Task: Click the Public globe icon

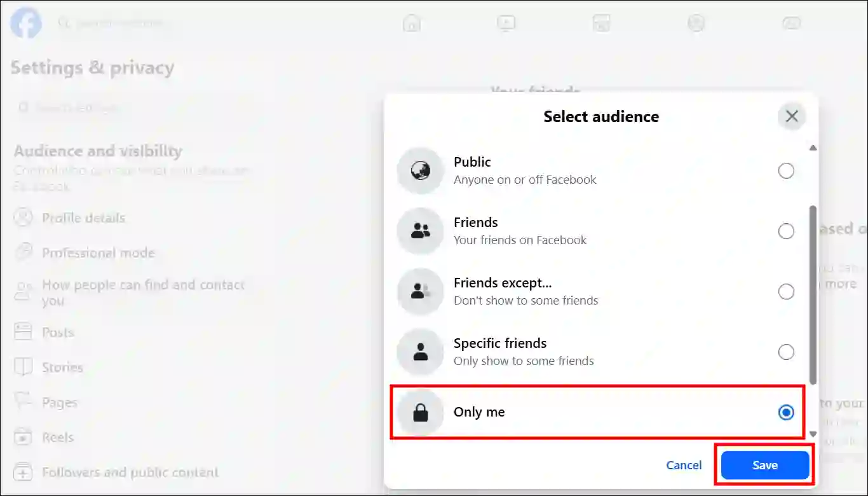Action: point(420,171)
